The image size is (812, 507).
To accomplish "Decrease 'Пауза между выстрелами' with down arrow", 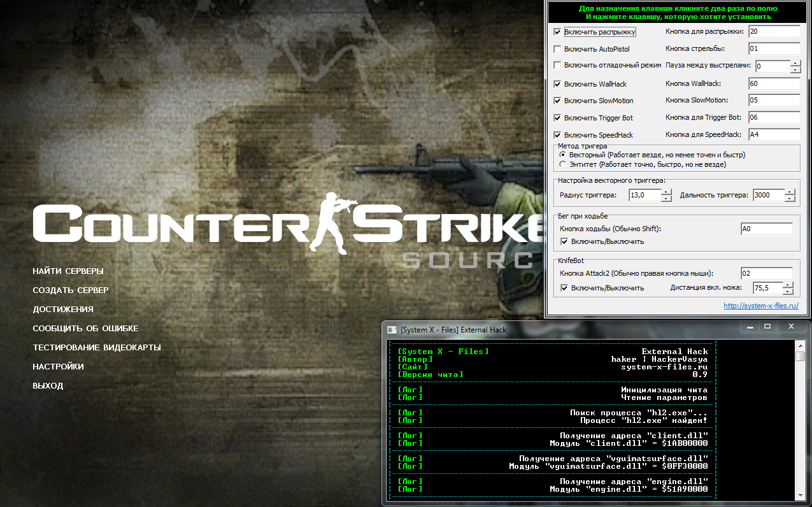I will 795,69.
